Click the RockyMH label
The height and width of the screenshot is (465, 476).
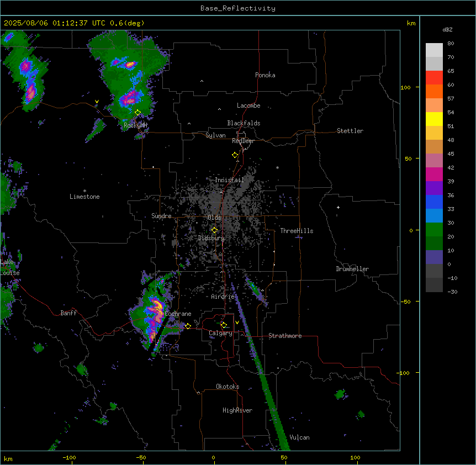[x=135, y=125]
